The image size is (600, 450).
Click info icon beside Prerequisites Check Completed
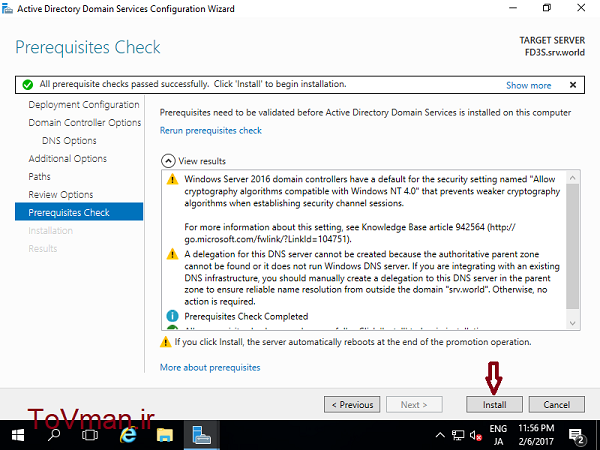(173, 316)
